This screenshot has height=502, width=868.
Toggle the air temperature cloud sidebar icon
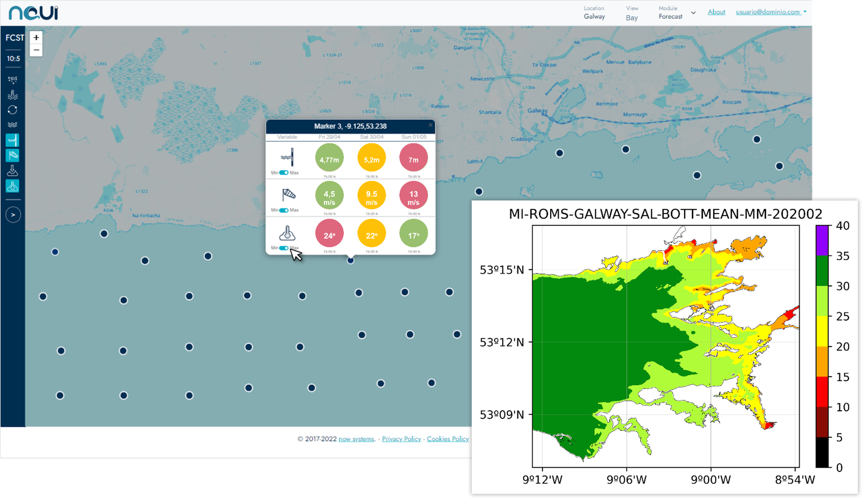(13, 186)
